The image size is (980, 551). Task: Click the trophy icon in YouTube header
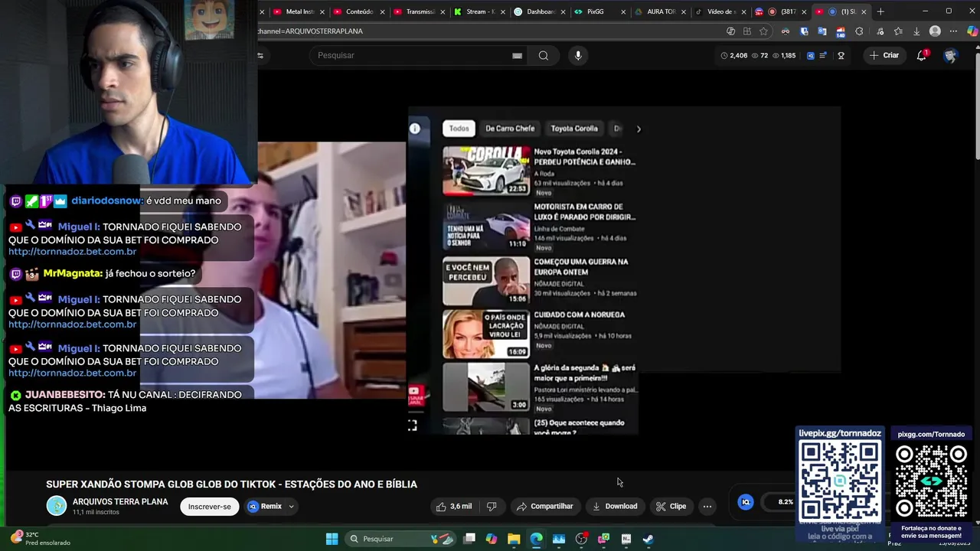coord(841,55)
